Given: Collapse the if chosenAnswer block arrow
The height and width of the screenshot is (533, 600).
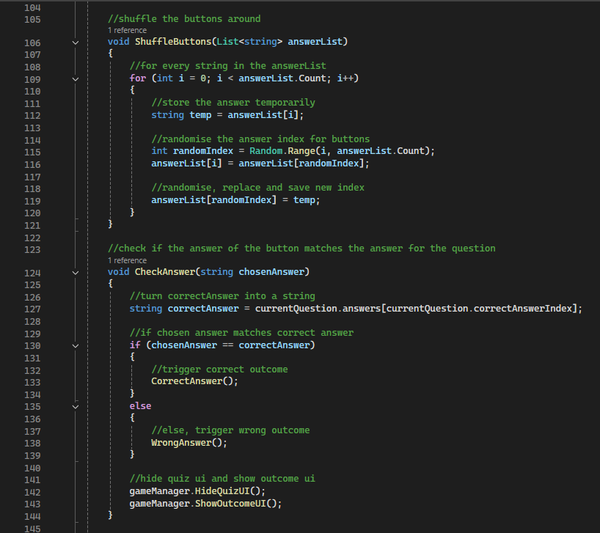Looking at the screenshot, I should tap(75, 346).
